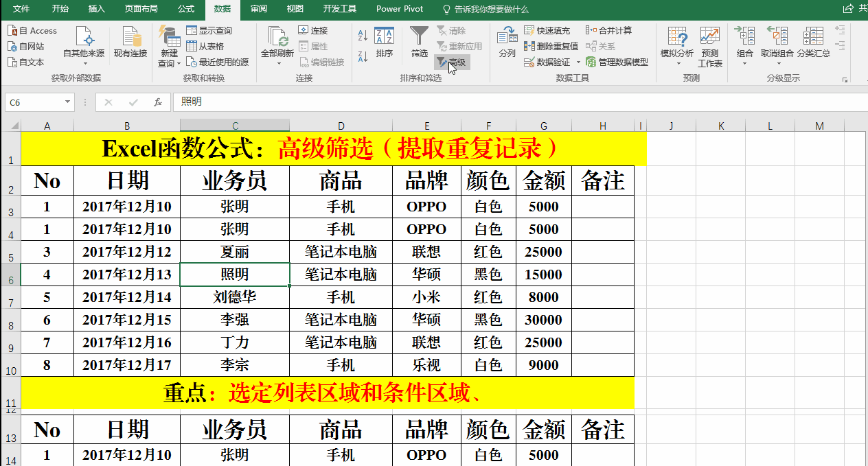Click the formula bar showing 照明
This screenshot has width=868, height=466.
point(481,102)
